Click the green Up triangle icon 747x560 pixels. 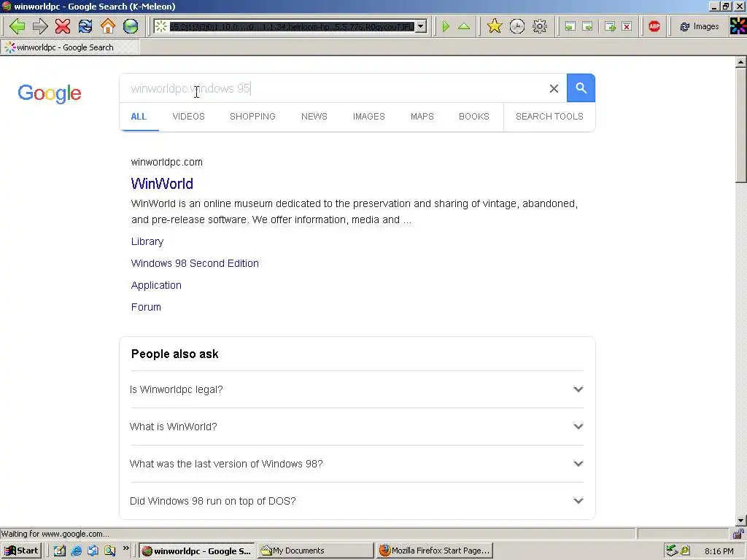pos(463,26)
